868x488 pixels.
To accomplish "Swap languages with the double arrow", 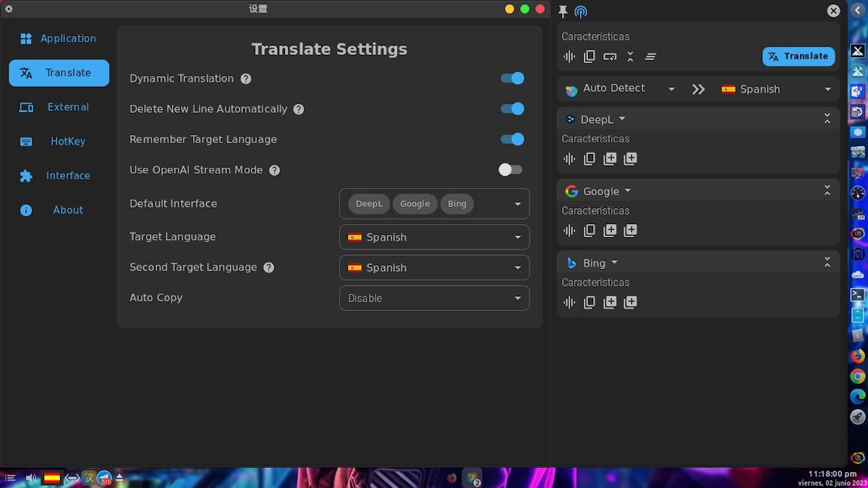I will (698, 89).
